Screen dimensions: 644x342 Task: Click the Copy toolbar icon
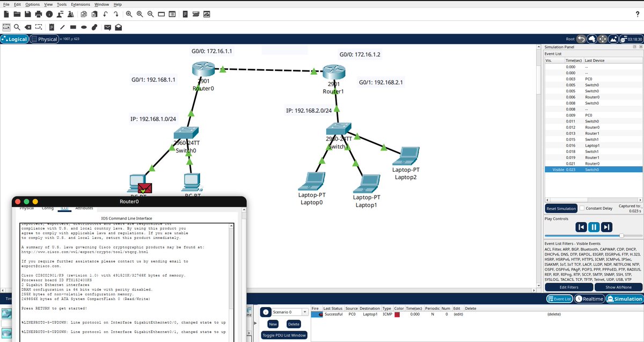(x=84, y=14)
